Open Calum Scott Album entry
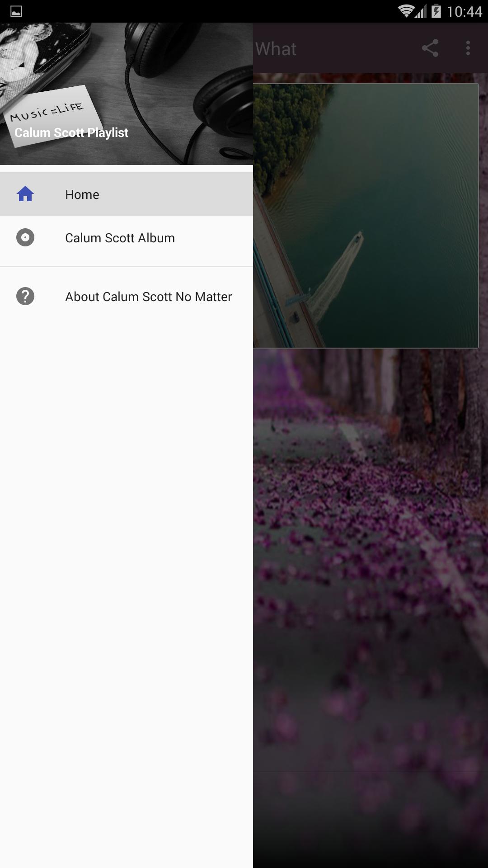 click(x=127, y=237)
